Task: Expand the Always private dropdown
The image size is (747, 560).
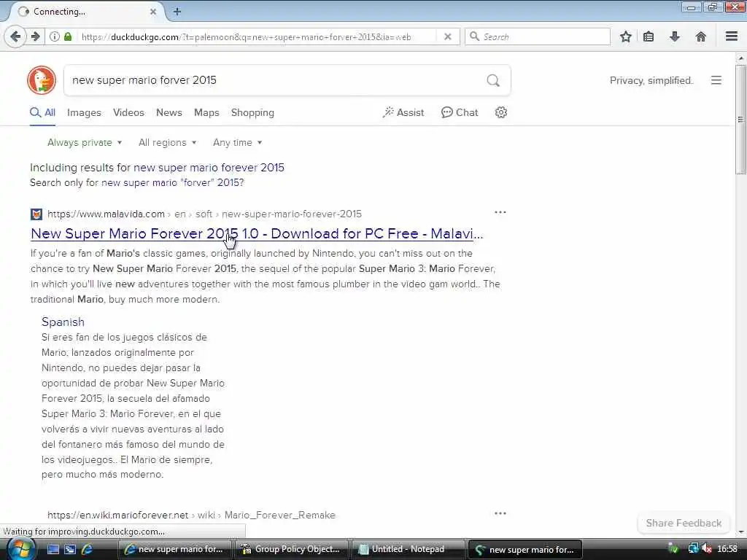Action: (x=85, y=142)
